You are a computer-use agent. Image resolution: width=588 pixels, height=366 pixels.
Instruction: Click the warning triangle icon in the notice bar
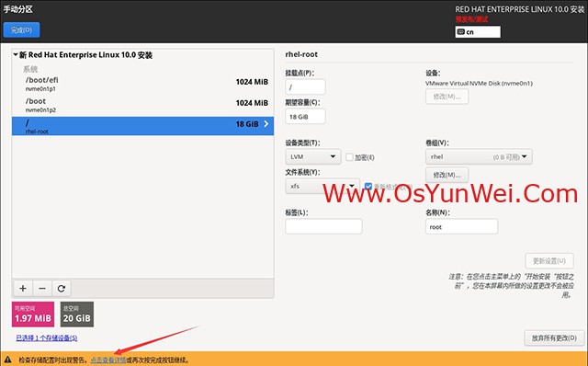pos(8,360)
